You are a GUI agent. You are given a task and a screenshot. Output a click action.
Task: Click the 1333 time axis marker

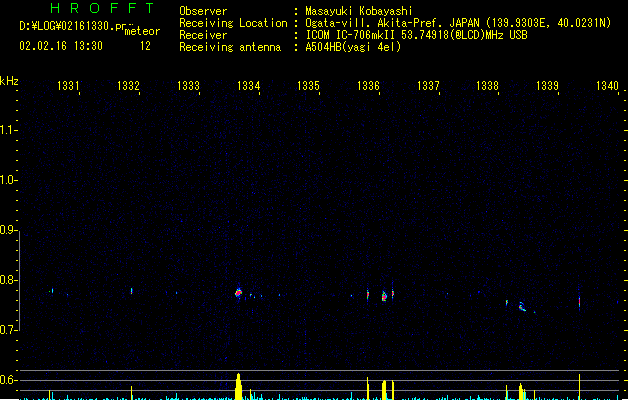(x=188, y=86)
